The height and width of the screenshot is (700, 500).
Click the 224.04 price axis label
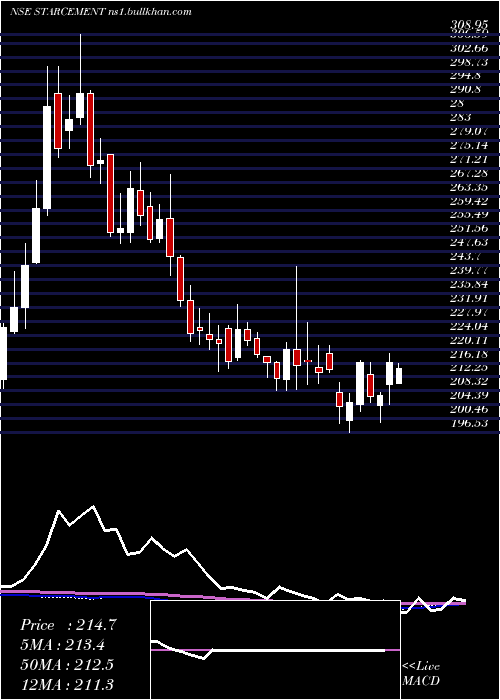tap(469, 326)
